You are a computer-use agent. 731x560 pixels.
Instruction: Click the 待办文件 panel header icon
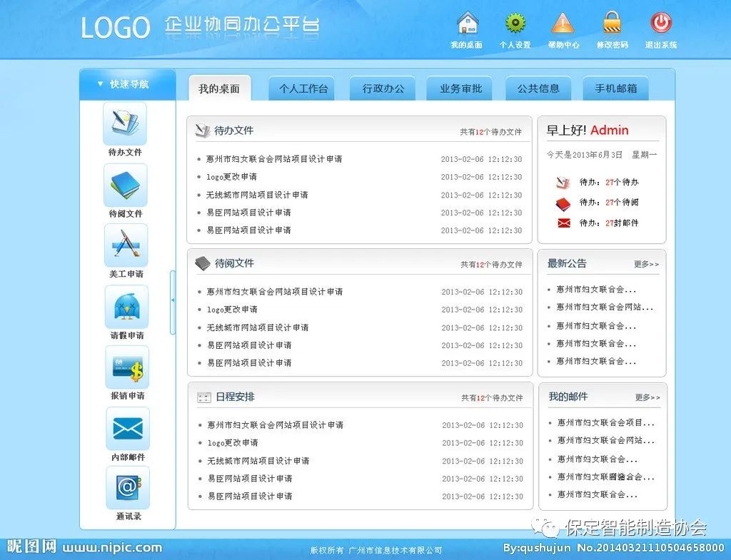click(203, 131)
